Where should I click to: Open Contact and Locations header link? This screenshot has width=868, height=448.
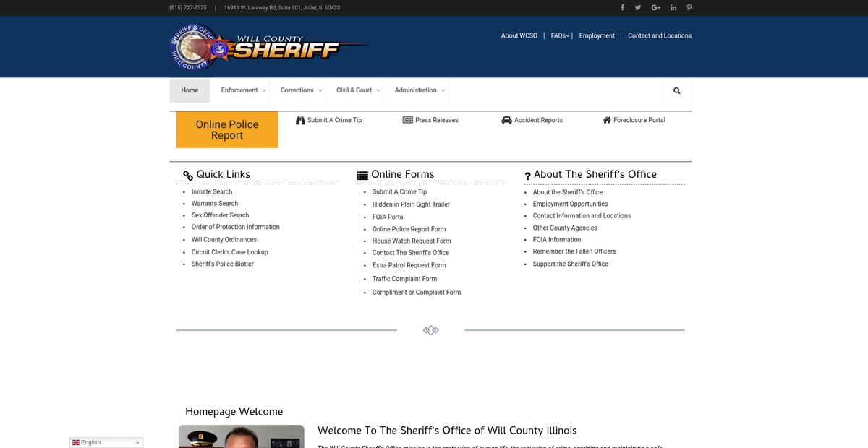pos(660,35)
